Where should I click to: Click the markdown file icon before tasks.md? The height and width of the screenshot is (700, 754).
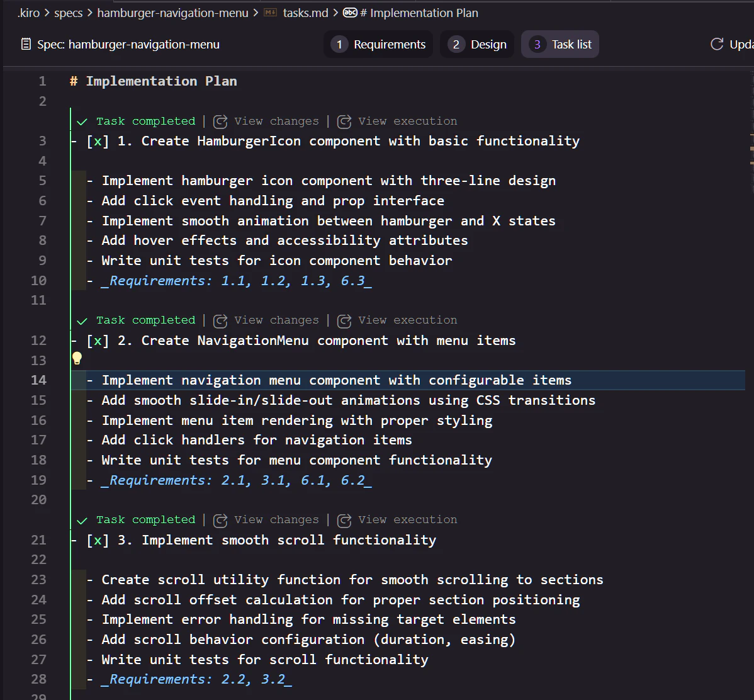coord(271,13)
